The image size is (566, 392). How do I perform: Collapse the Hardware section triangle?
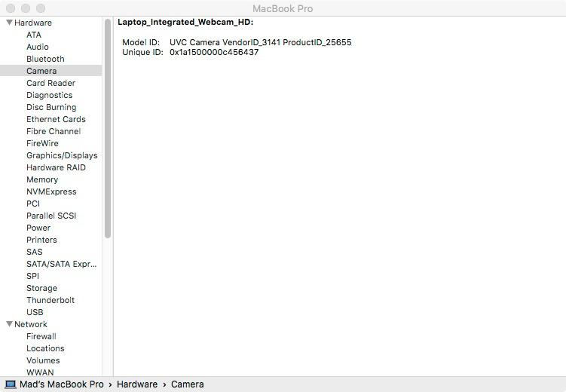point(10,23)
